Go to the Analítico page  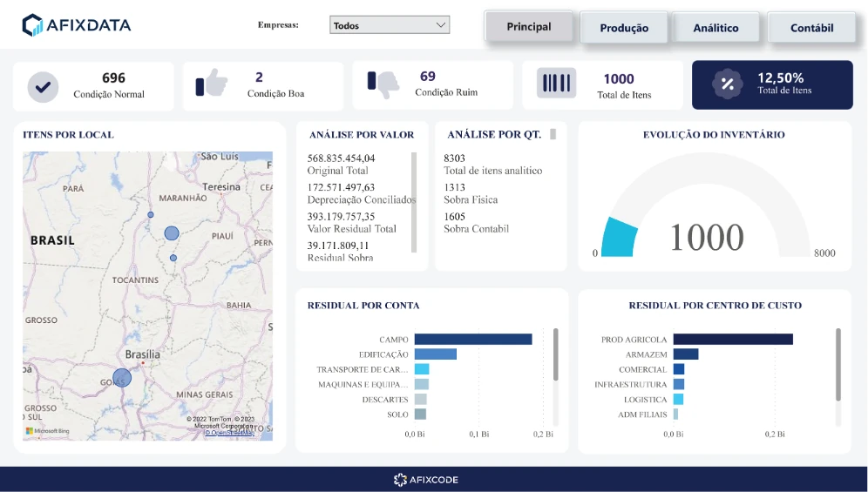[715, 28]
